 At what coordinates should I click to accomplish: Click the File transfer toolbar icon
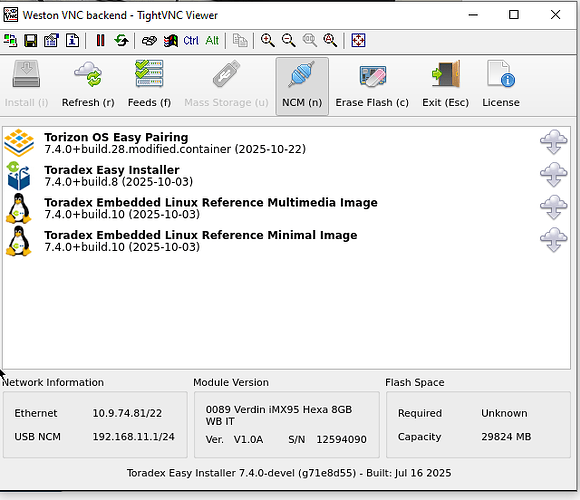tap(240, 40)
